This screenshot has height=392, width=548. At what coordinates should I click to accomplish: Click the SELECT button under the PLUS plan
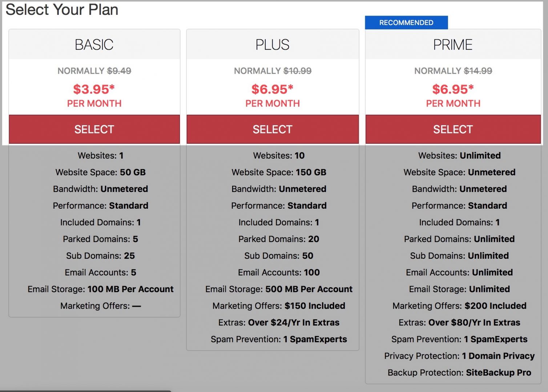pyautogui.click(x=273, y=129)
